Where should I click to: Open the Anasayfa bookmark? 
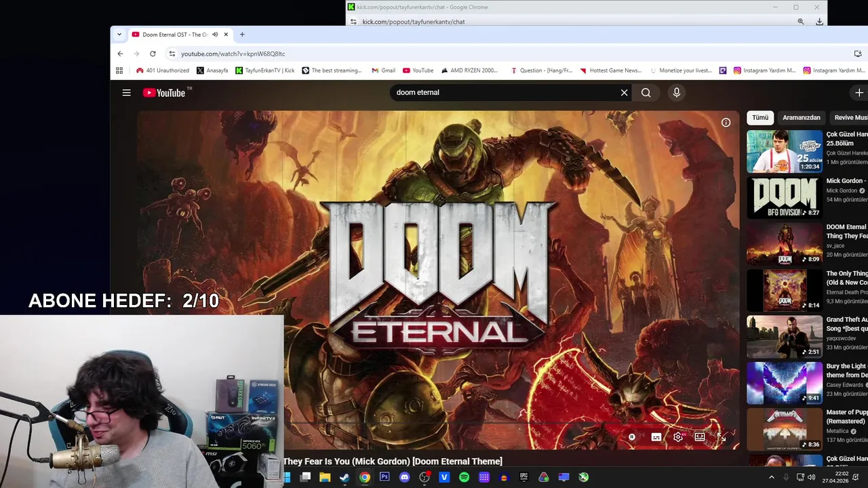coord(212,70)
